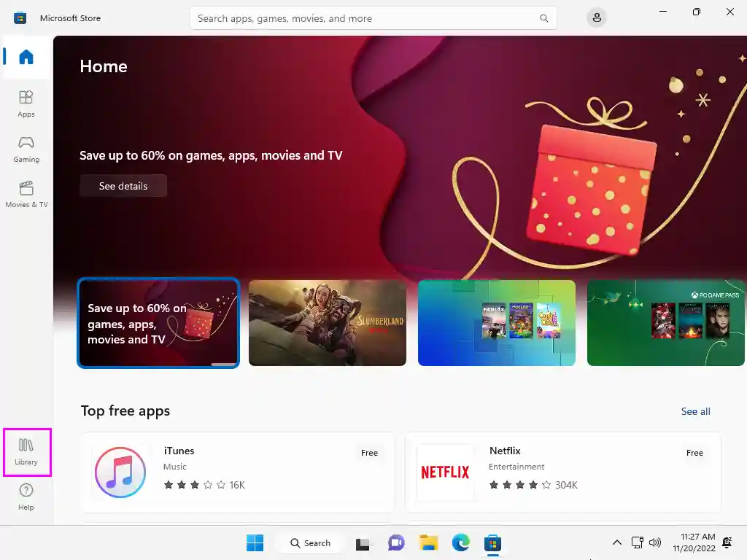Open File Explorer from the taskbar
Image resolution: width=747 pixels, height=560 pixels.
(x=428, y=542)
